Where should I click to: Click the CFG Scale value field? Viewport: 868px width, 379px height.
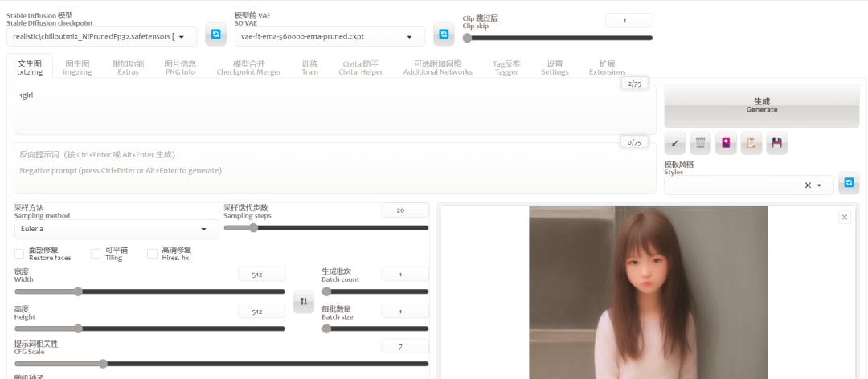coord(405,346)
